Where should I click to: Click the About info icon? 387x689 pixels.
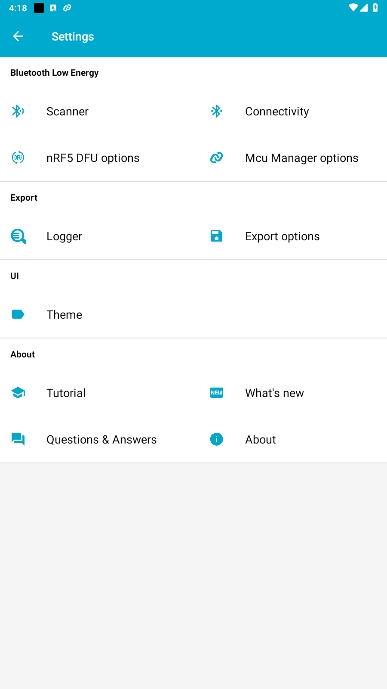pyautogui.click(x=216, y=439)
